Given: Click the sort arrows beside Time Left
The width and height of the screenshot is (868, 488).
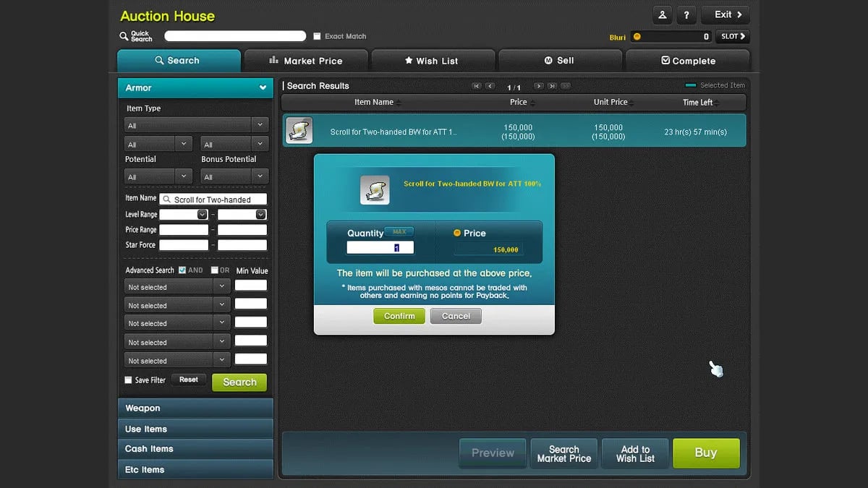Looking at the screenshot, I should coord(718,103).
